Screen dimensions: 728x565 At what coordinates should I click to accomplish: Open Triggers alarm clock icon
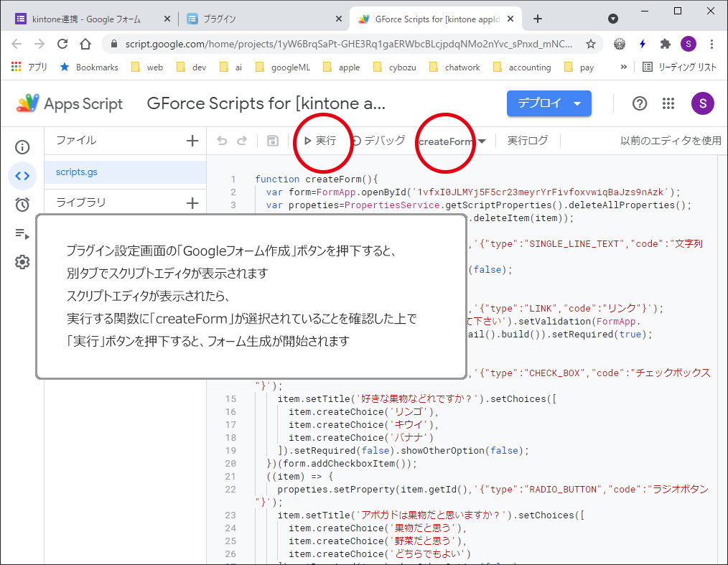(22, 205)
